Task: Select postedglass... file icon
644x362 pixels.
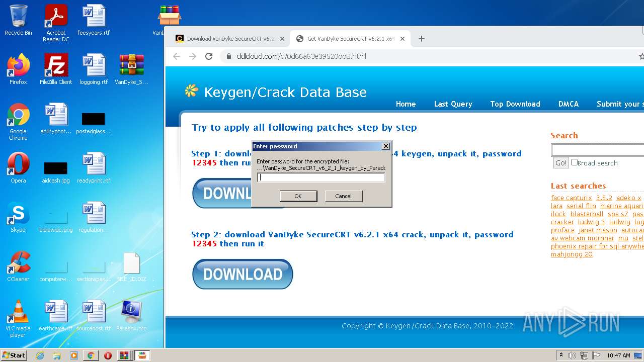Action: click(94, 124)
